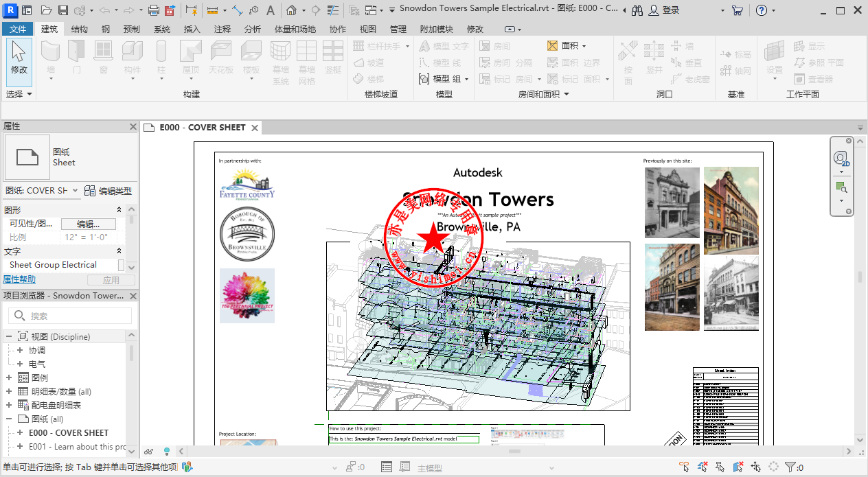Switch to the 管理 ribbon tab
Viewport: 868px width, 477px height.
(x=398, y=30)
